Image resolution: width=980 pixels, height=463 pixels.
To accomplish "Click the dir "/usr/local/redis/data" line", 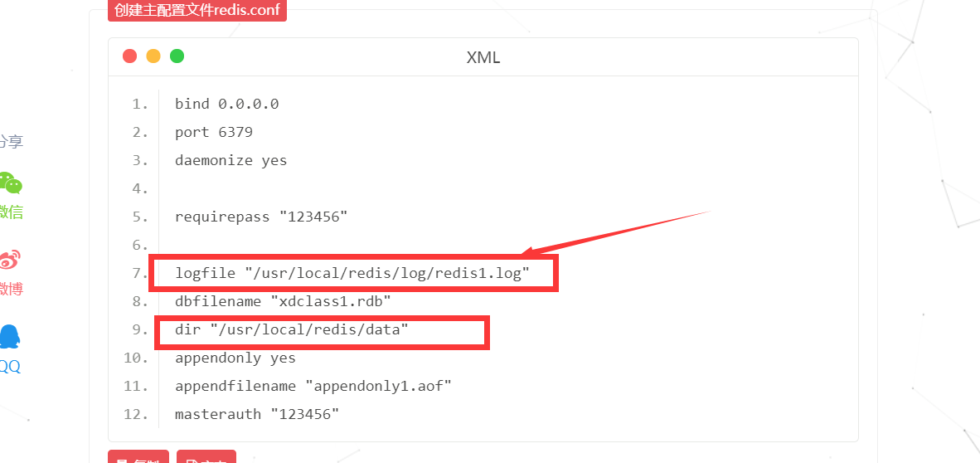I will pos(292,329).
